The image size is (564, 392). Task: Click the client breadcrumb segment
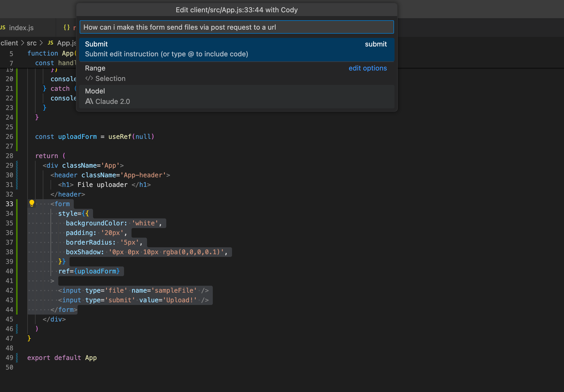point(9,43)
